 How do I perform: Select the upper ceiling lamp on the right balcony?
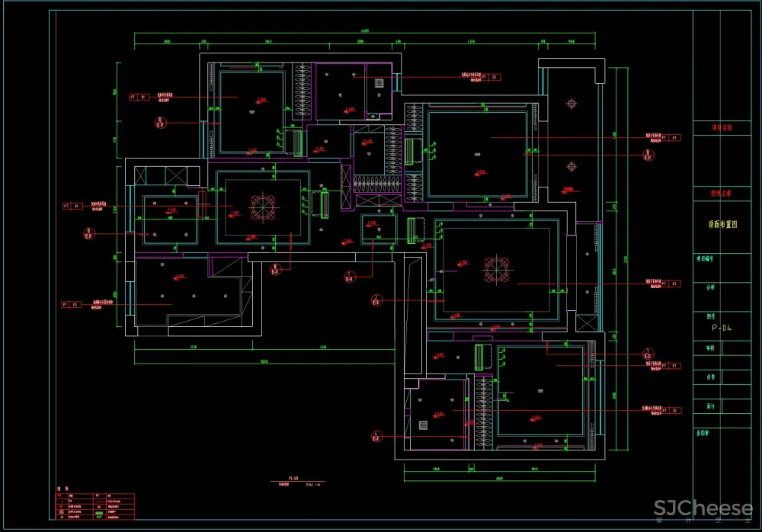571,103
